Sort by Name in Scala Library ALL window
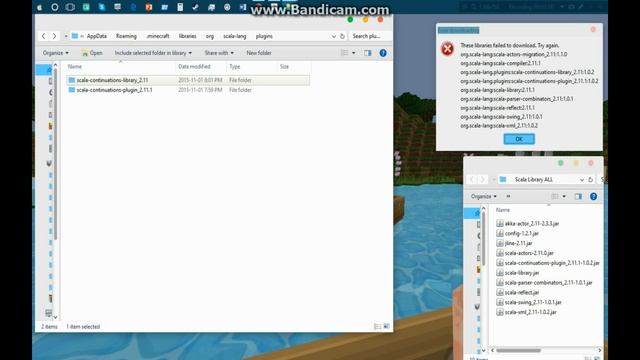Image resolution: width=640 pixels, height=360 pixels. (x=503, y=210)
